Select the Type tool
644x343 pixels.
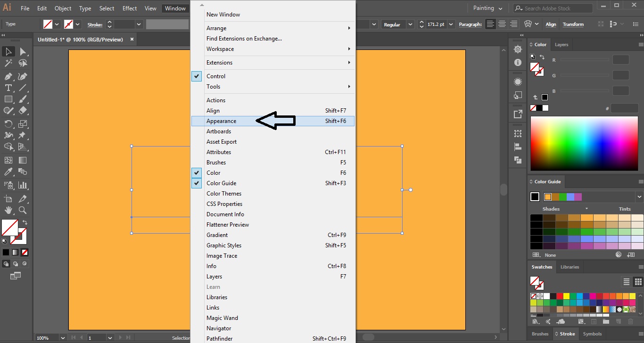8,88
